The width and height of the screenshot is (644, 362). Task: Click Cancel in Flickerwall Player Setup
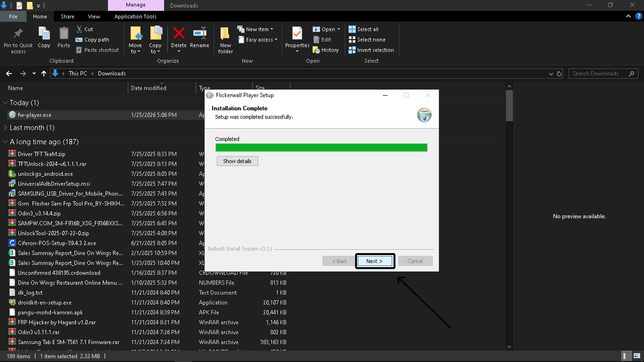[x=415, y=261]
